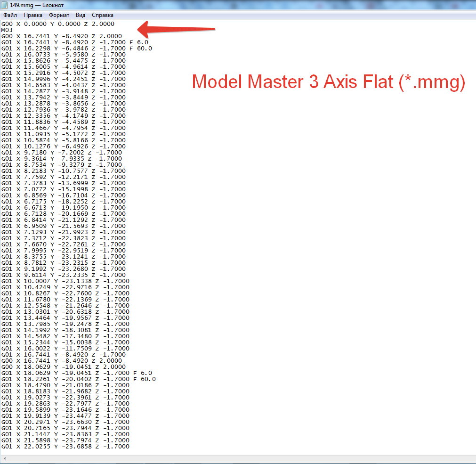The height and width of the screenshot is (464, 476).
Task: Click line 'G01 X 7.1293 Y -21.9923'
Action: [64, 232]
